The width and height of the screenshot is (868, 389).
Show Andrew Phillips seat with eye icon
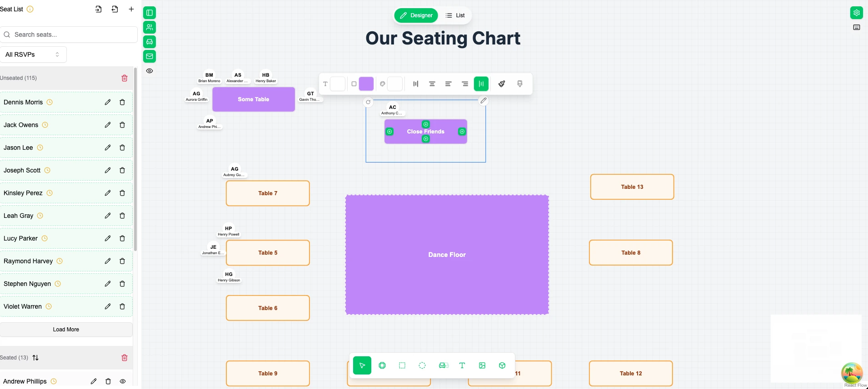point(122,381)
